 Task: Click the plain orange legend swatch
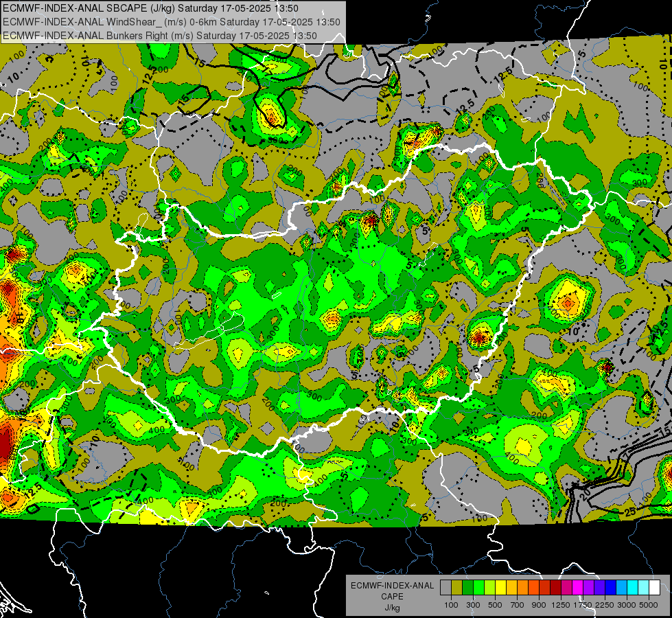522,588
